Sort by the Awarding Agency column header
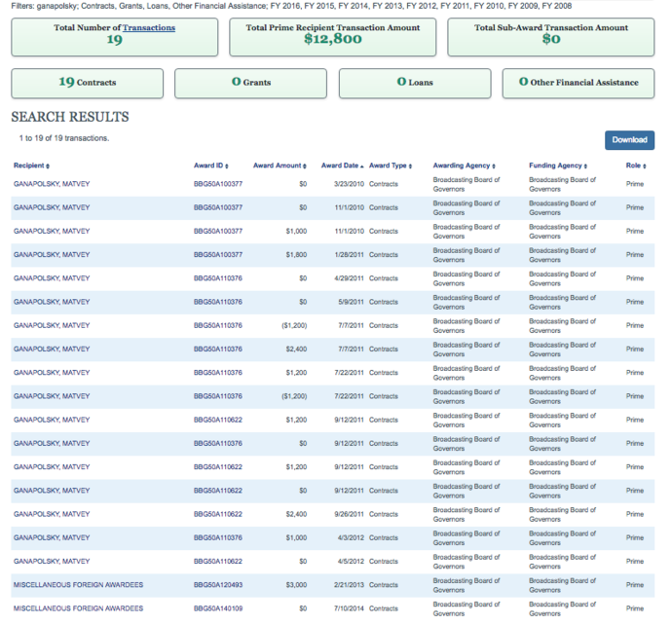Image resolution: width=672 pixels, height=625 pixels. (465, 165)
